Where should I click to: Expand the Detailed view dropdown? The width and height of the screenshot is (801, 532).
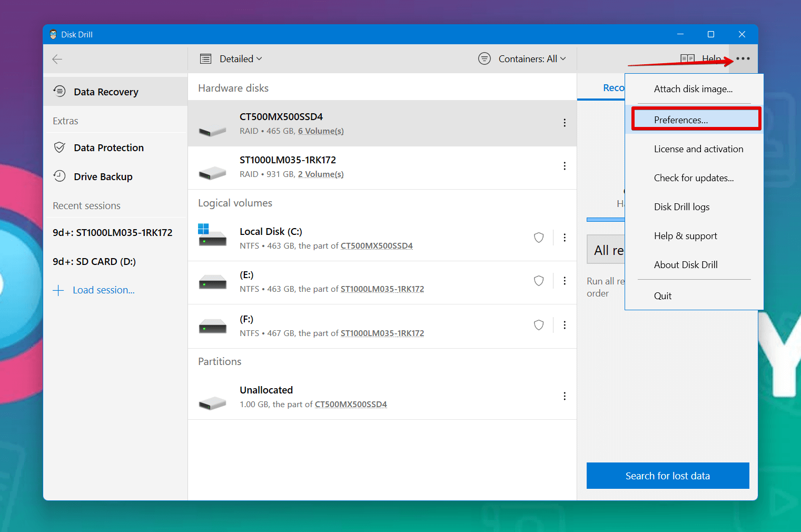241,59
